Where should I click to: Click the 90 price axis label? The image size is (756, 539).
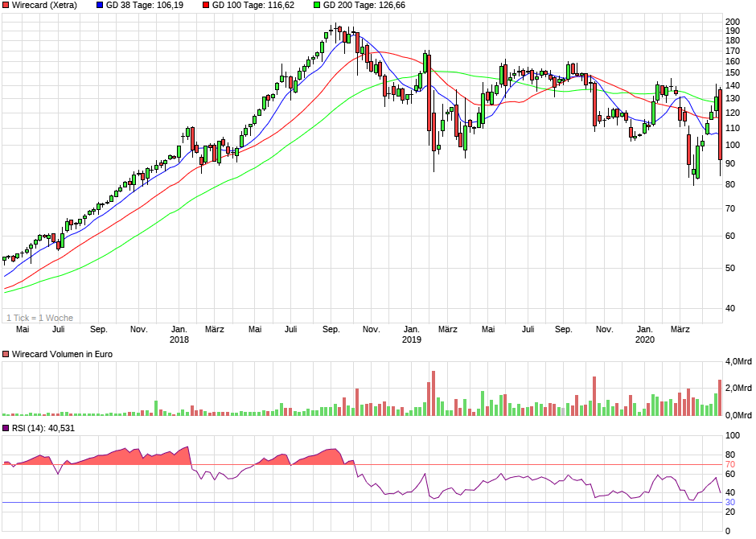[x=730, y=164]
